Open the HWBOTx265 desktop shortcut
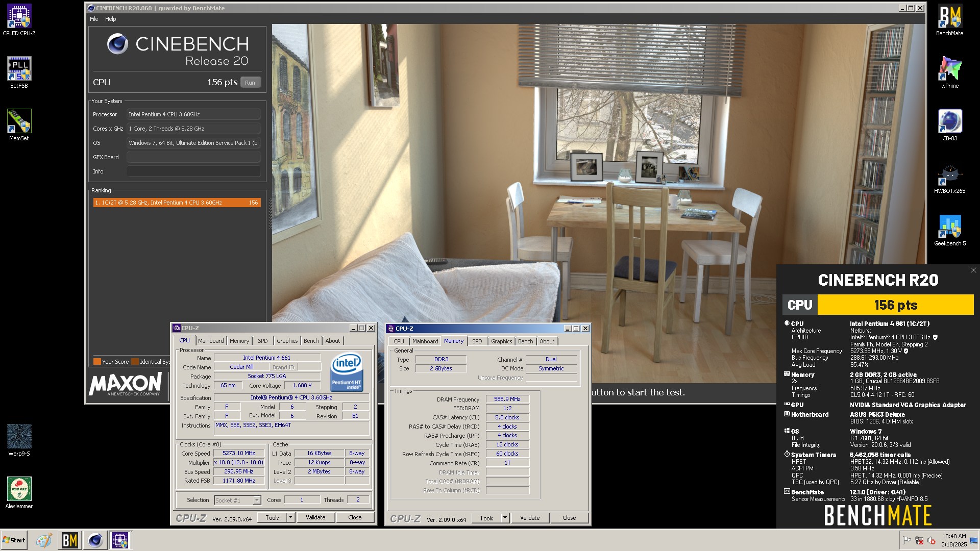980x551 pixels. point(949,178)
